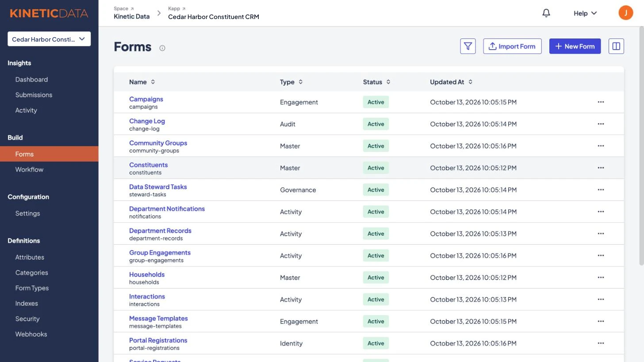This screenshot has width=644, height=362.
Task: Click the New Form button
Action: point(575,46)
